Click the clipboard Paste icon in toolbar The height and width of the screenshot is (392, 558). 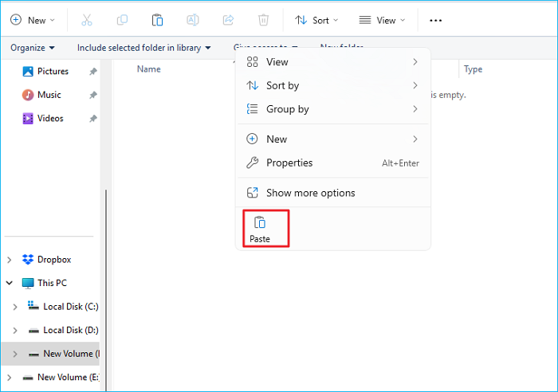(x=158, y=20)
